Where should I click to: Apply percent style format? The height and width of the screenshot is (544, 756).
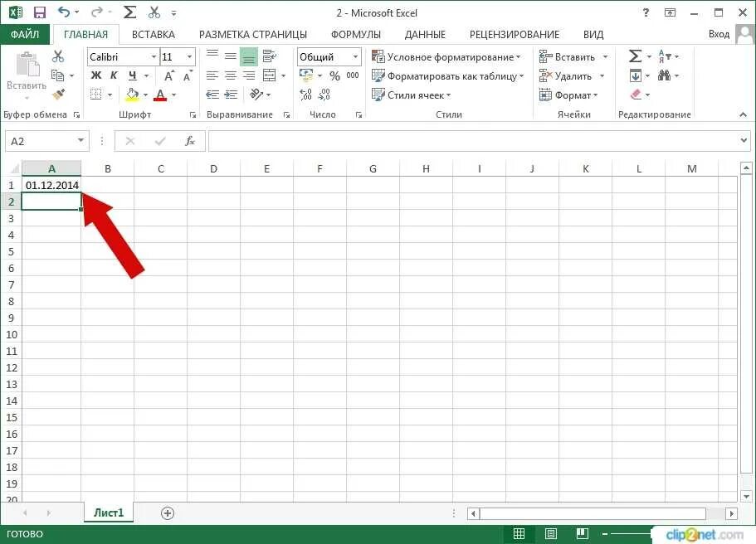coord(334,75)
